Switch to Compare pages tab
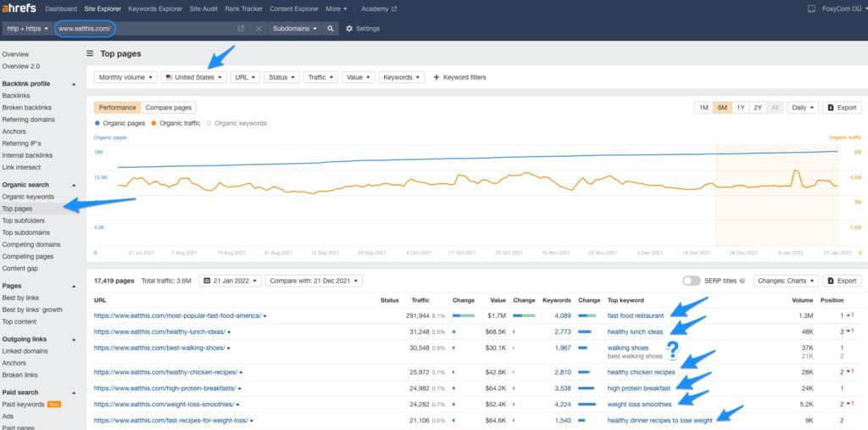 pyautogui.click(x=169, y=108)
